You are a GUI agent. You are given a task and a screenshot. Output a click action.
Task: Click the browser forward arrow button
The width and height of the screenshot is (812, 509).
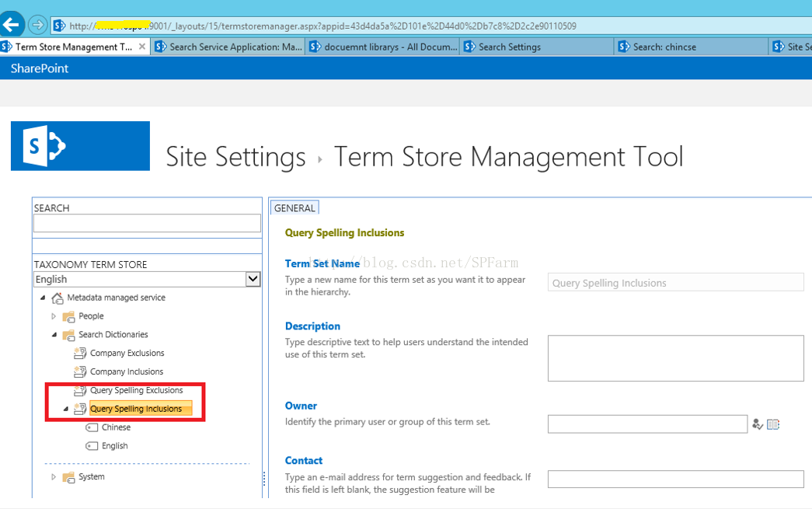[38, 24]
